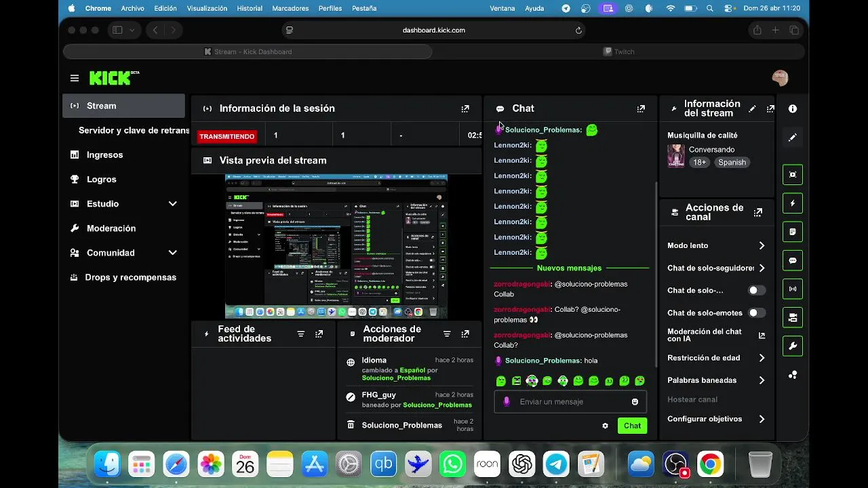
Task: Toggle the channel actions icon in the right sidebar
Action: (x=793, y=317)
